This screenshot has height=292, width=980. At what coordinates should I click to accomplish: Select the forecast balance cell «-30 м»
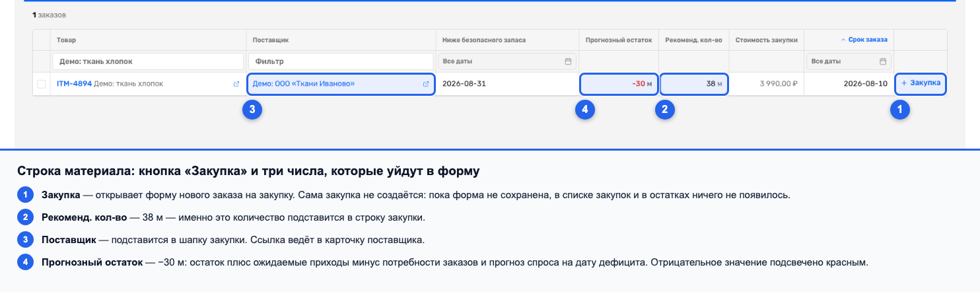(x=619, y=84)
